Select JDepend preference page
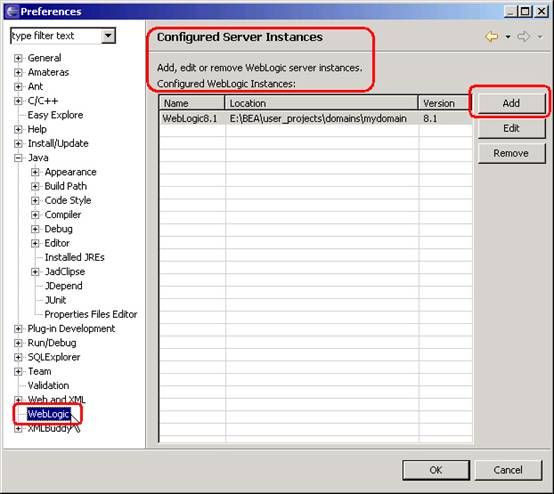The height and width of the screenshot is (494, 554). tap(64, 286)
